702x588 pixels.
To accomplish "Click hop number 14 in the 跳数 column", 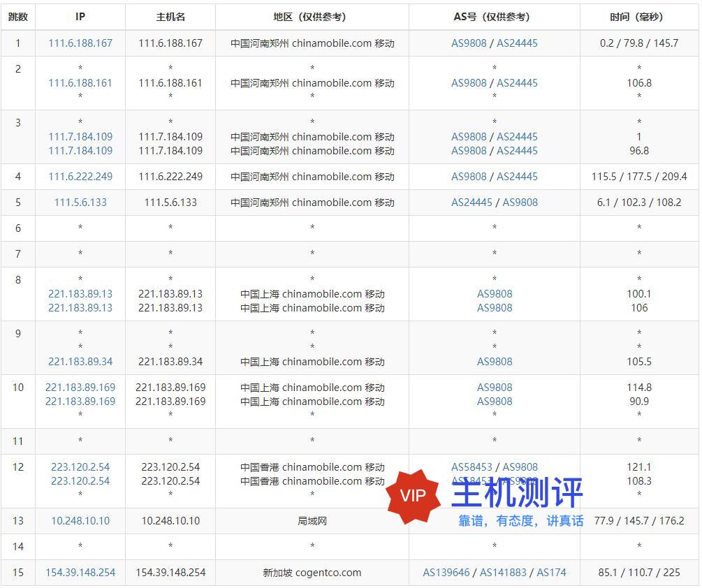I will coord(18,546).
